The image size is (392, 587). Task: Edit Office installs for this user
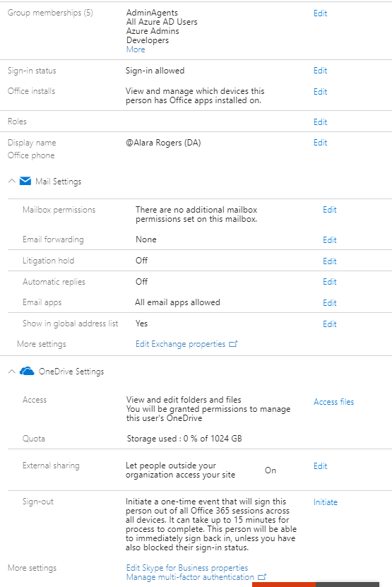click(320, 92)
